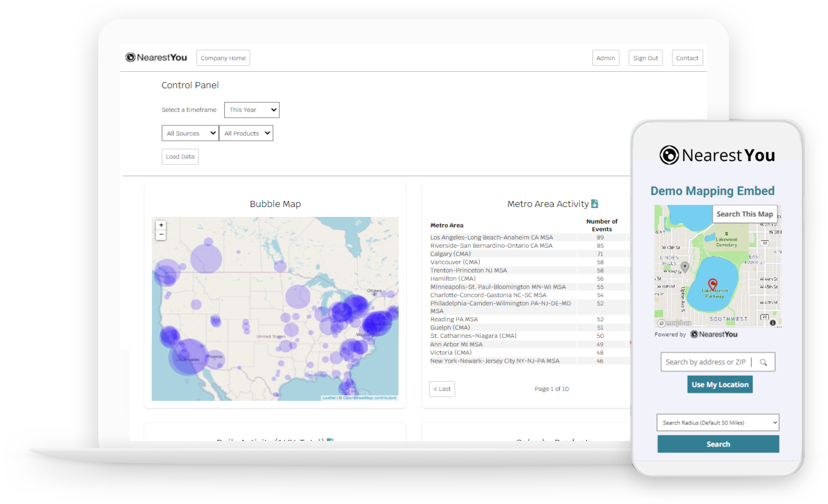Click the Leaflet attribution link on map
The image size is (828, 504).
pos(329,398)
